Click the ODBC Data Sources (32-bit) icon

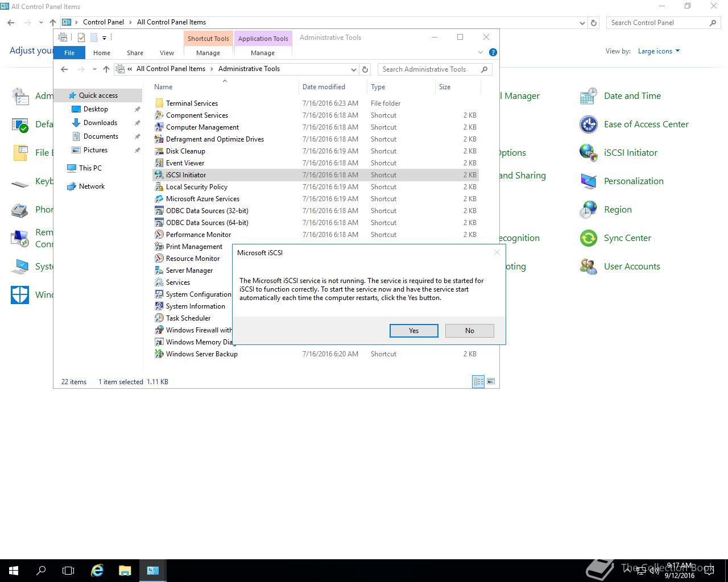point(159,211)
